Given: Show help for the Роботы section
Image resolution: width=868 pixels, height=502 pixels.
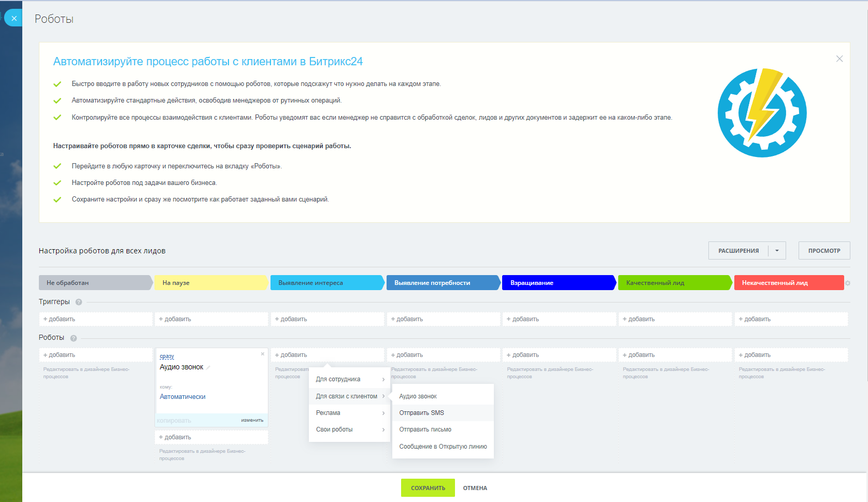Looking at the screenshot, I should coord(74,338).
